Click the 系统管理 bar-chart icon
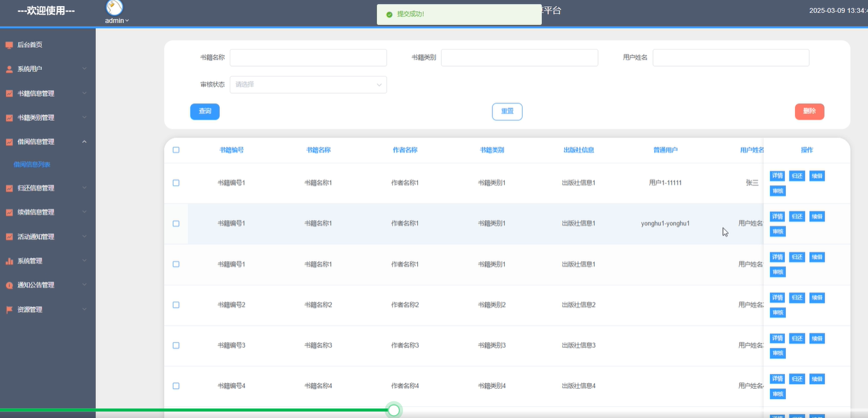868x418 pixels. 9,261
